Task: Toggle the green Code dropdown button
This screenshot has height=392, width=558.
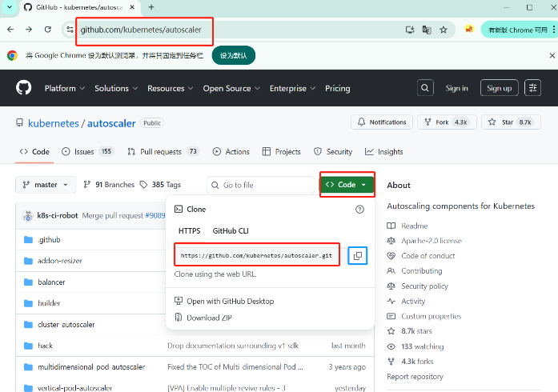Action: [x=347, y=184]
